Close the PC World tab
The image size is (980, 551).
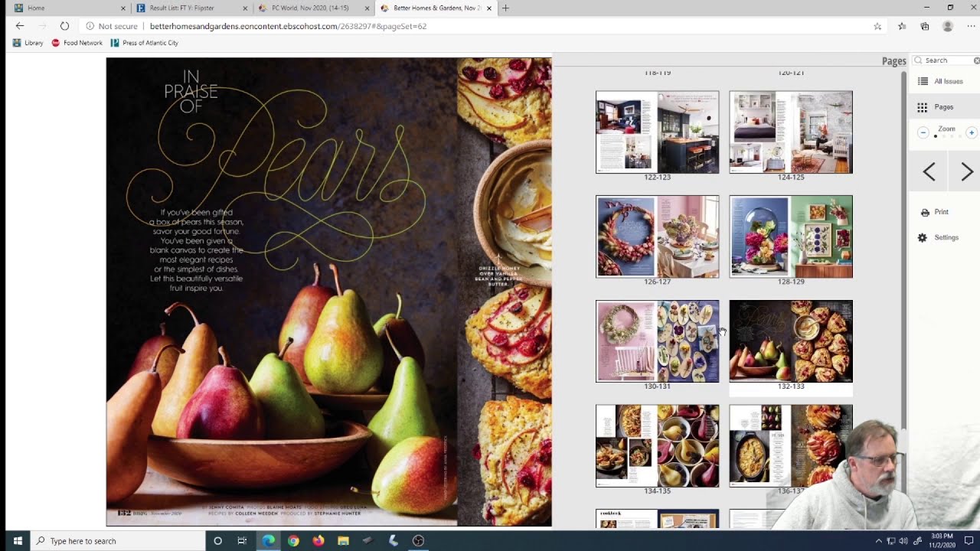click(x=367, y=8)
